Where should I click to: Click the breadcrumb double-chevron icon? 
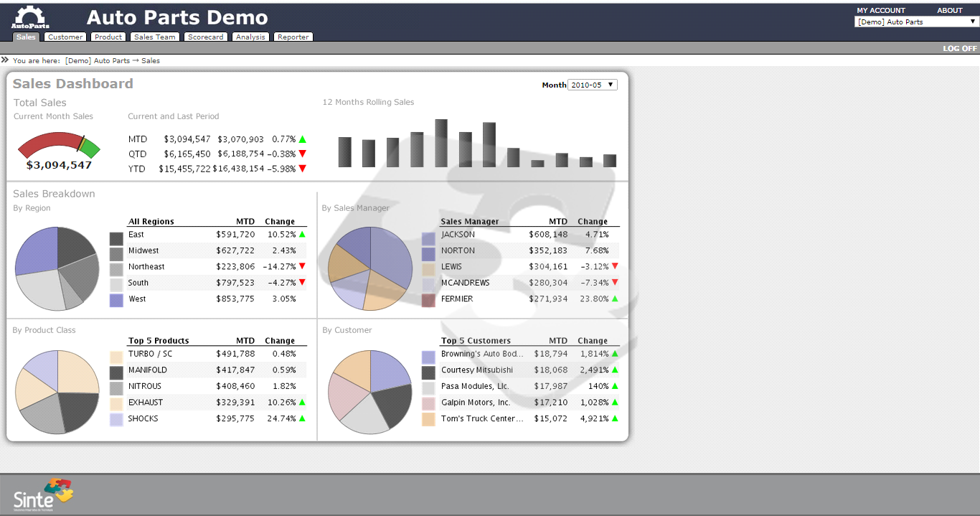(5, 60)
